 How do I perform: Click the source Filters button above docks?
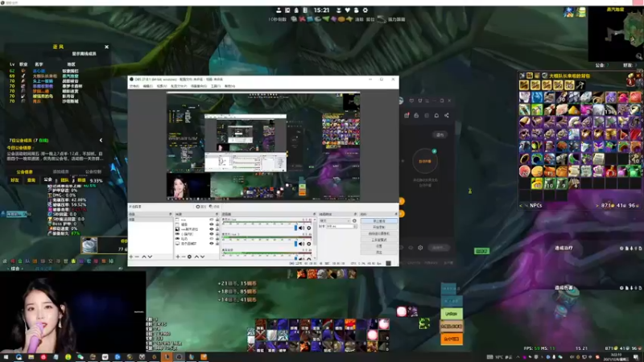214,207
